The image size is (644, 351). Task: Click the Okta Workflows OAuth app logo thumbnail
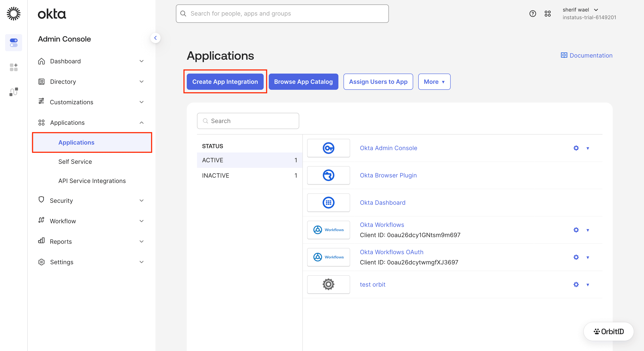(328, 257)
